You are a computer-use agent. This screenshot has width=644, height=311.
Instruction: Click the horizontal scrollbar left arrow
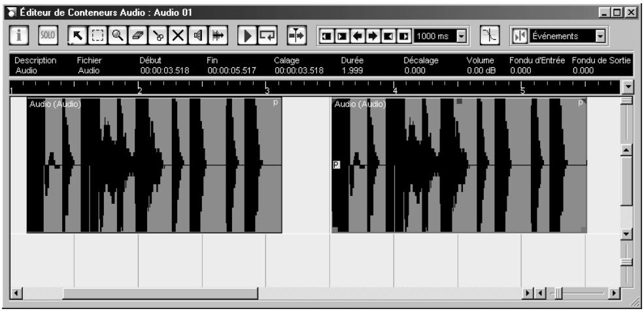16,293
